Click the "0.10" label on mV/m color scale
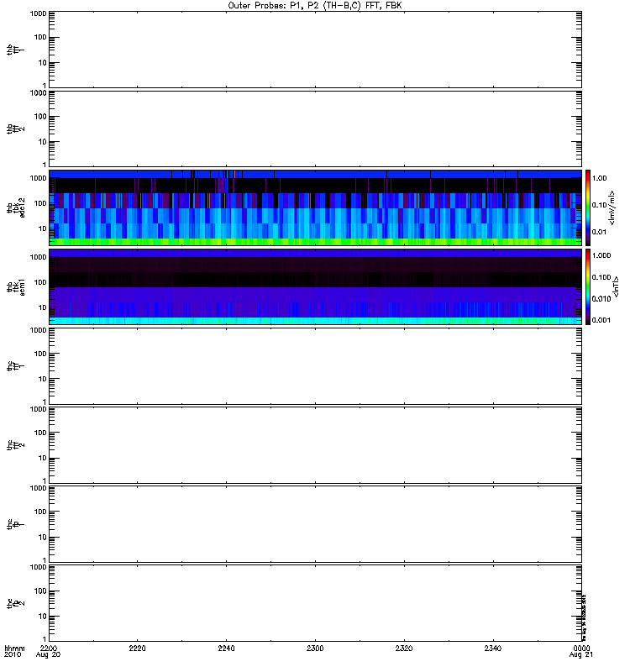 599,205
